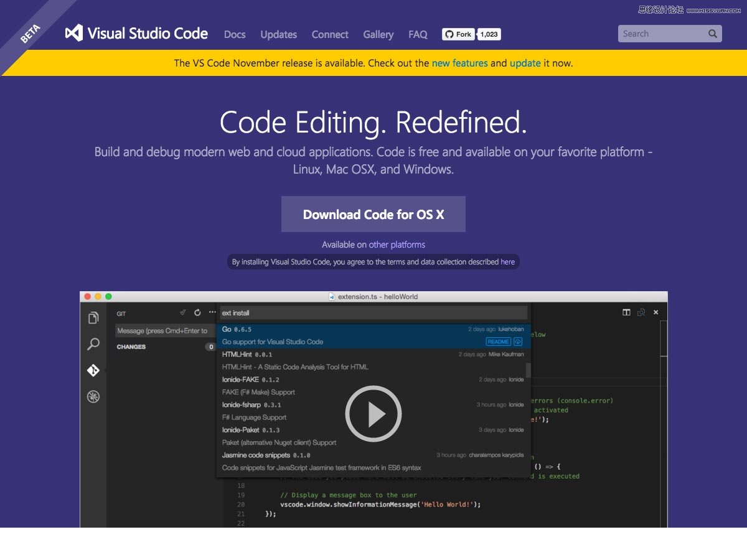Open the 'other platforms' link
Screen dimensions: 747x560
click(397, 245)
